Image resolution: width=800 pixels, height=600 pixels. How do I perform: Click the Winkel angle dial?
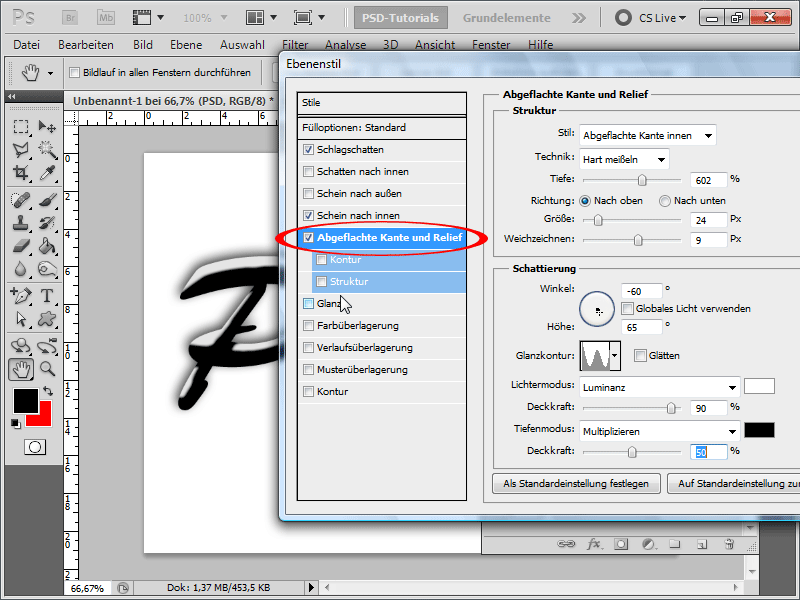click(x=596, y=309)
